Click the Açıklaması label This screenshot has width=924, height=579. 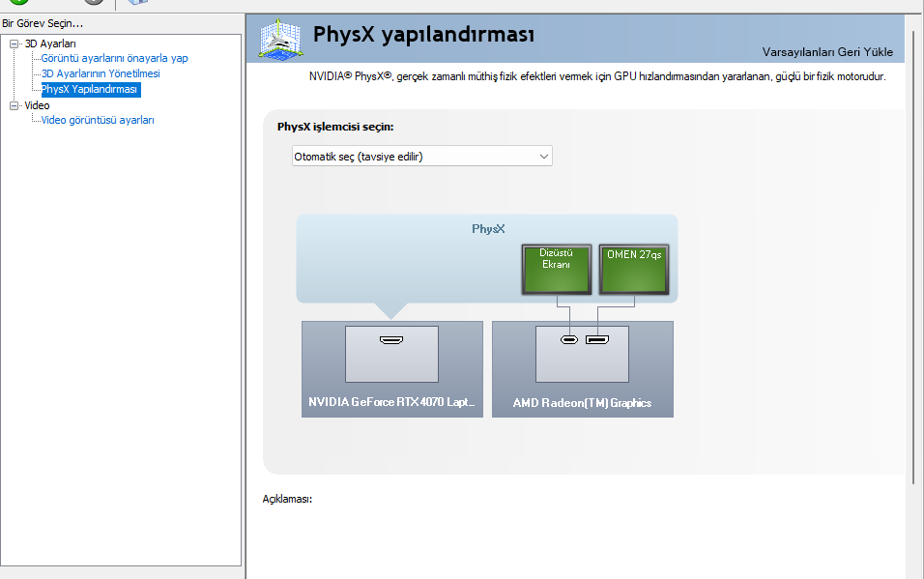pyautogui.click(x=287, y=499)
